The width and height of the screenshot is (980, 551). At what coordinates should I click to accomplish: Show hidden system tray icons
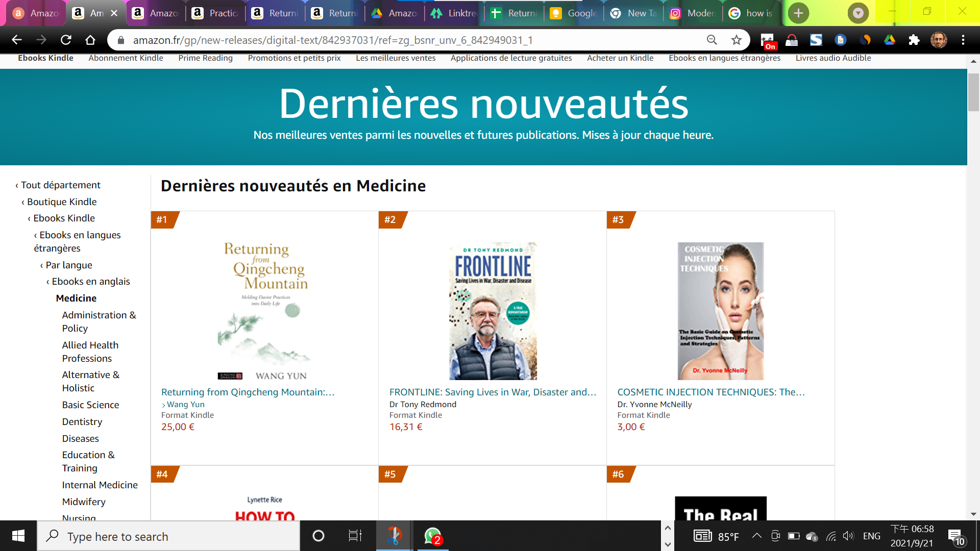click(757, 536)
